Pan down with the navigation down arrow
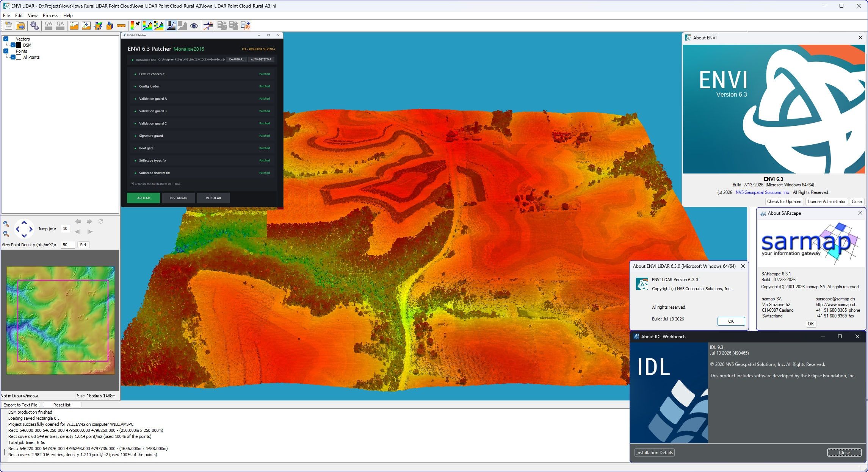 tap(24, 235)
